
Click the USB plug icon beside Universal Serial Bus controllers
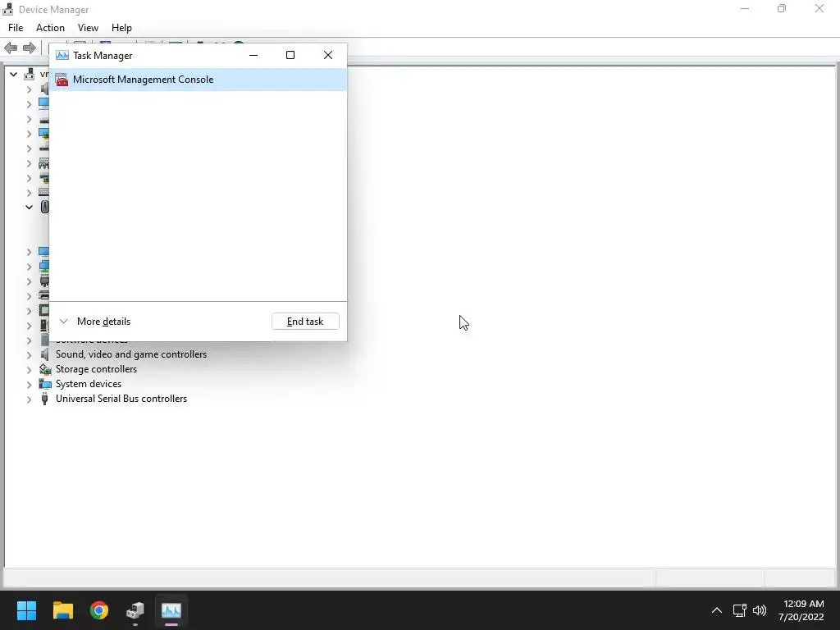click(x=44, y=399)
